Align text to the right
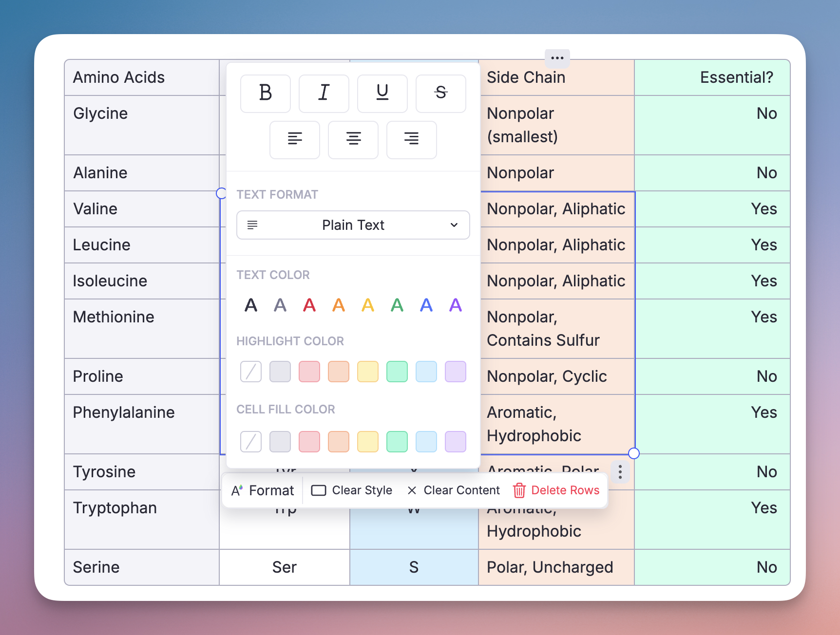840x635 pixels. [412, 139]
